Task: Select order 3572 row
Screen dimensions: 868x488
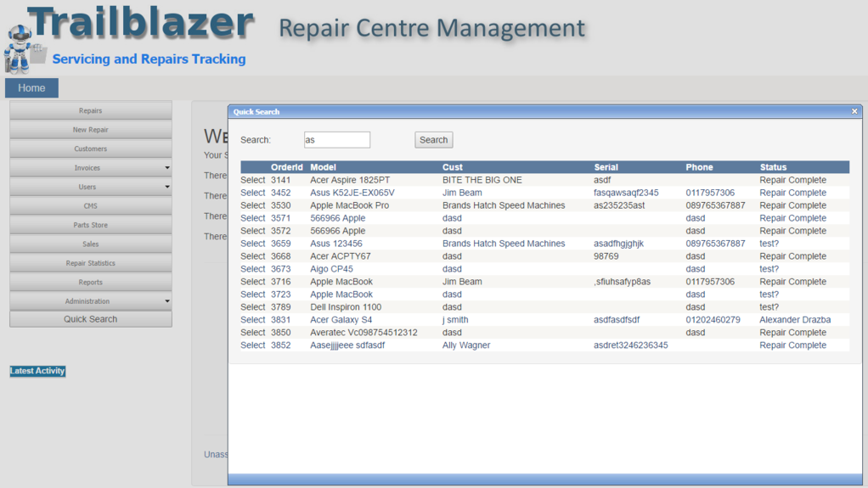Action: (253, 232)
